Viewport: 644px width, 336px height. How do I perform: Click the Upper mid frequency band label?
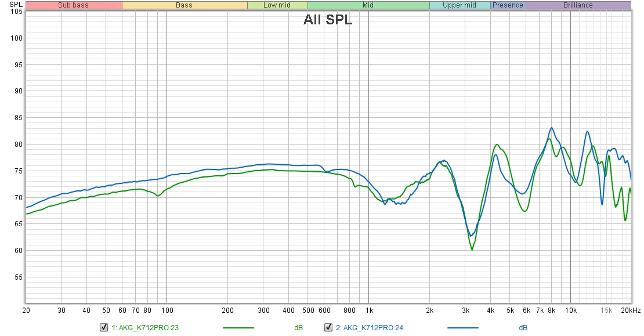click(460, 5)
